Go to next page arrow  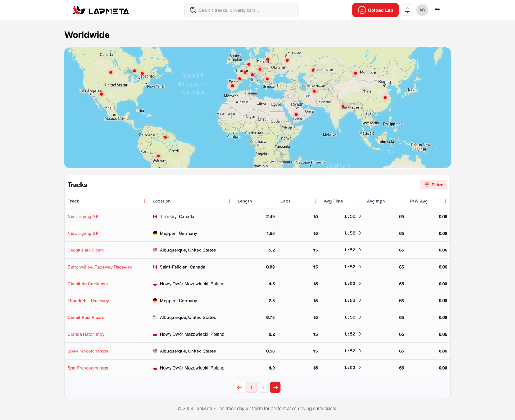275,387
